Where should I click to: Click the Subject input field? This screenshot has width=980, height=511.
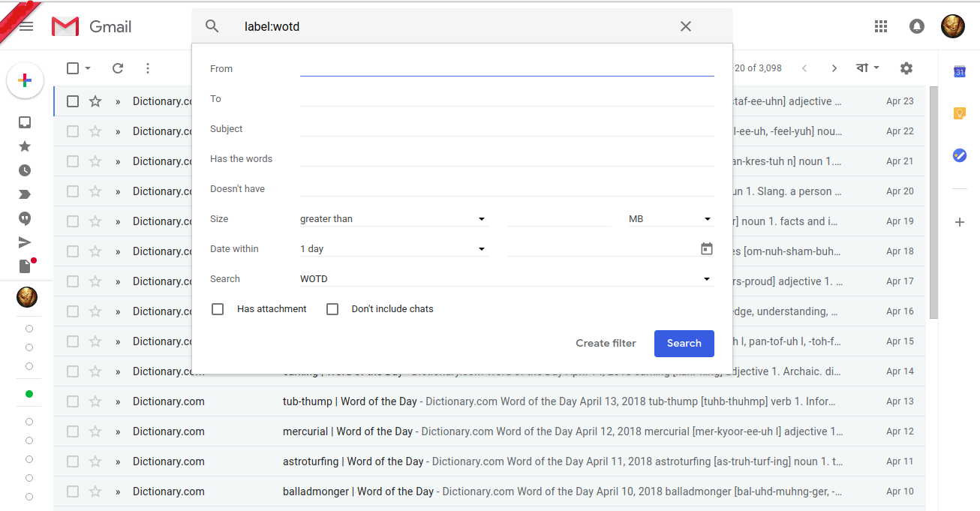point(507,128)
